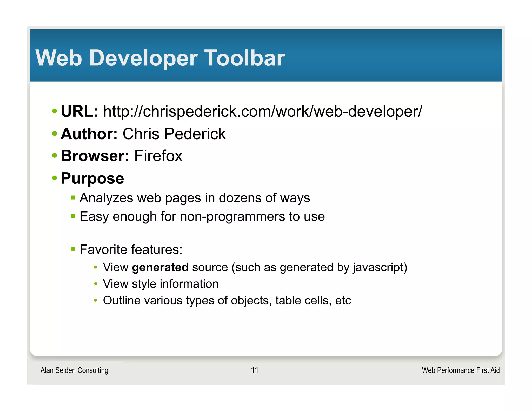Click the name Chris Pederick
532x411 pixels.
(x=174, y=134)
